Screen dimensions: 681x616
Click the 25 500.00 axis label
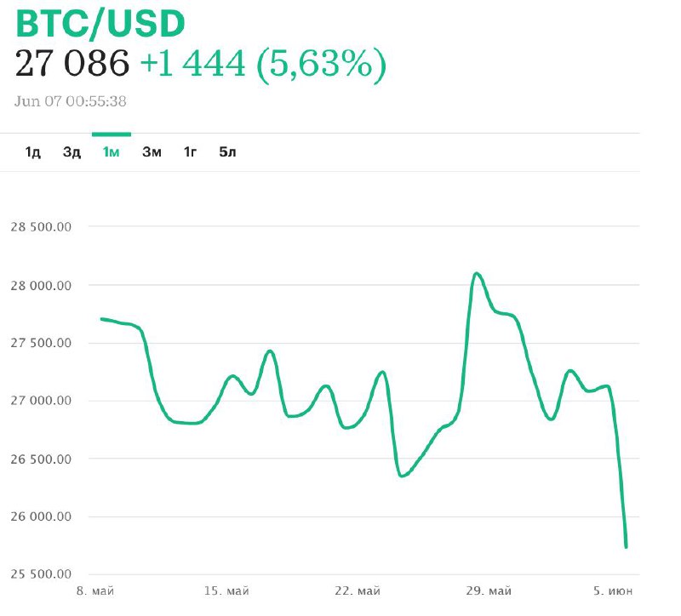tap(41, 574)
